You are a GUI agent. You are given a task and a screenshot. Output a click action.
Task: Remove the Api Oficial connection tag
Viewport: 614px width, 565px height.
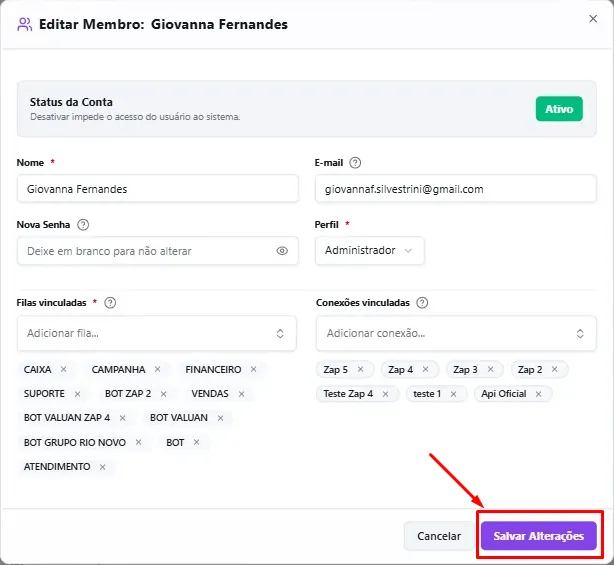pos(538,394)
